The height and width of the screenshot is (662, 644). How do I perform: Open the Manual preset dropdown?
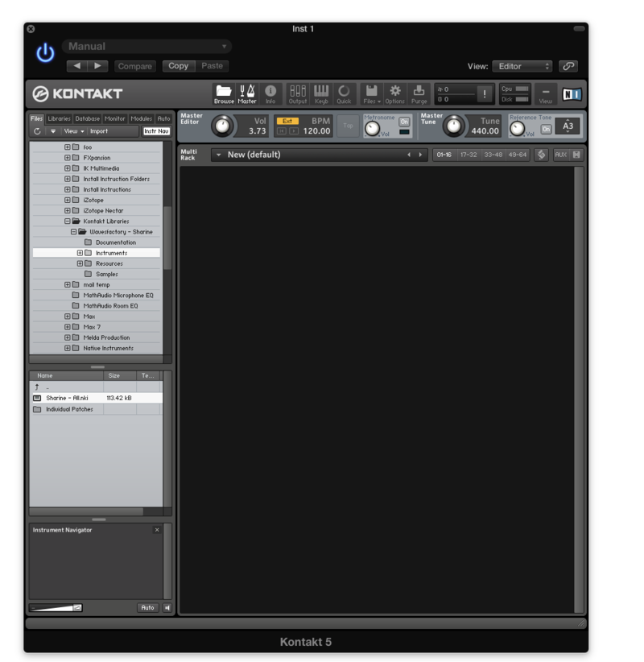pos(147,47)
